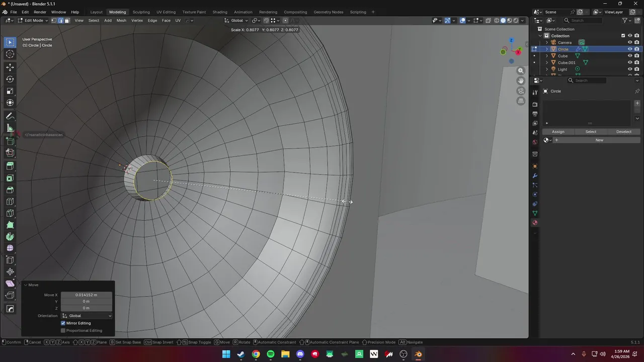Select the Spin tool
Image resolution: width=644 pixels, height=362 pixels.
coord(10,237)
